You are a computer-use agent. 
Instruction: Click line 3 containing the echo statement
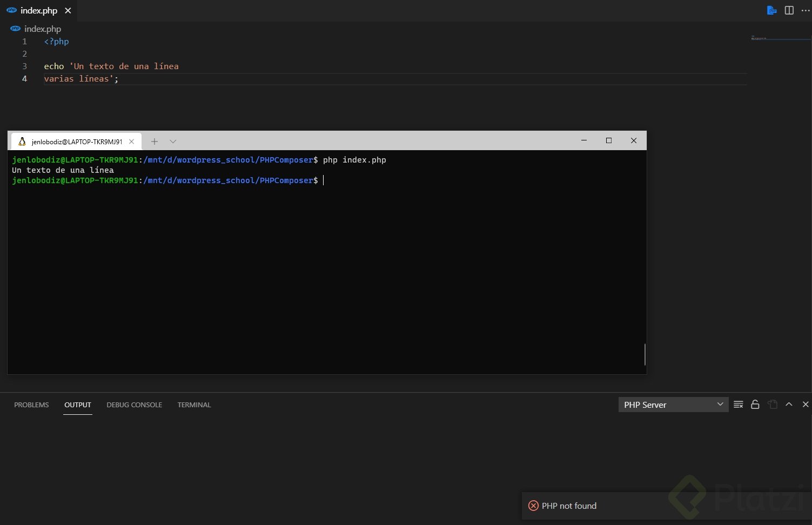[111, 66]
